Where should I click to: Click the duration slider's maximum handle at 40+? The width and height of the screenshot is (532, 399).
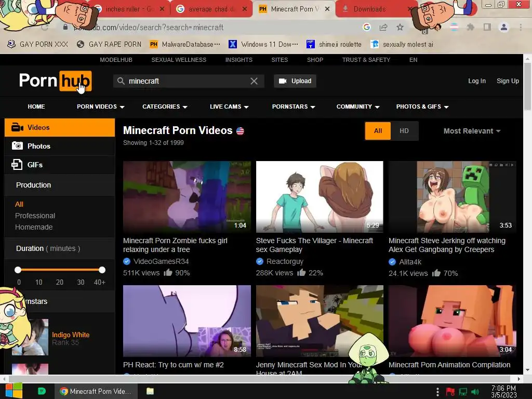coord(102,270)
